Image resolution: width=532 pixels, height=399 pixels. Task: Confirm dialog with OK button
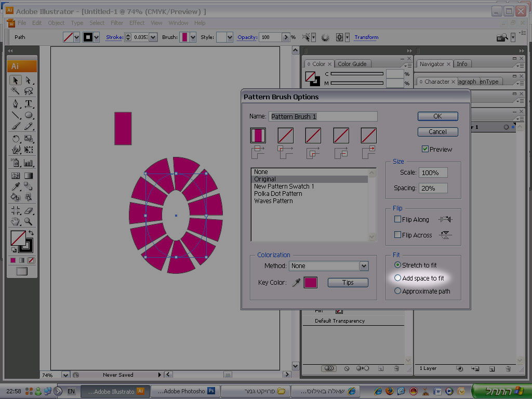pyautogui.click(x=437, y=116)
